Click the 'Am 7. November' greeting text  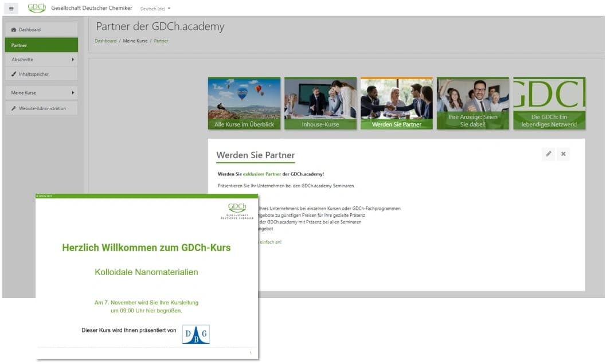[x=146, y=307]
